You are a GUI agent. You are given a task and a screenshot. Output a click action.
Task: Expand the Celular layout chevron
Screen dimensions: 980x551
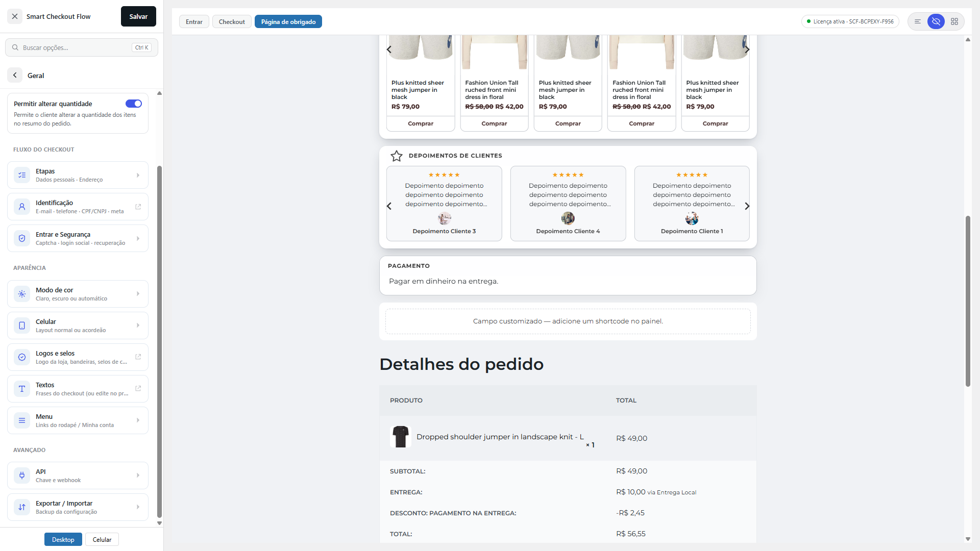[138, 325]
